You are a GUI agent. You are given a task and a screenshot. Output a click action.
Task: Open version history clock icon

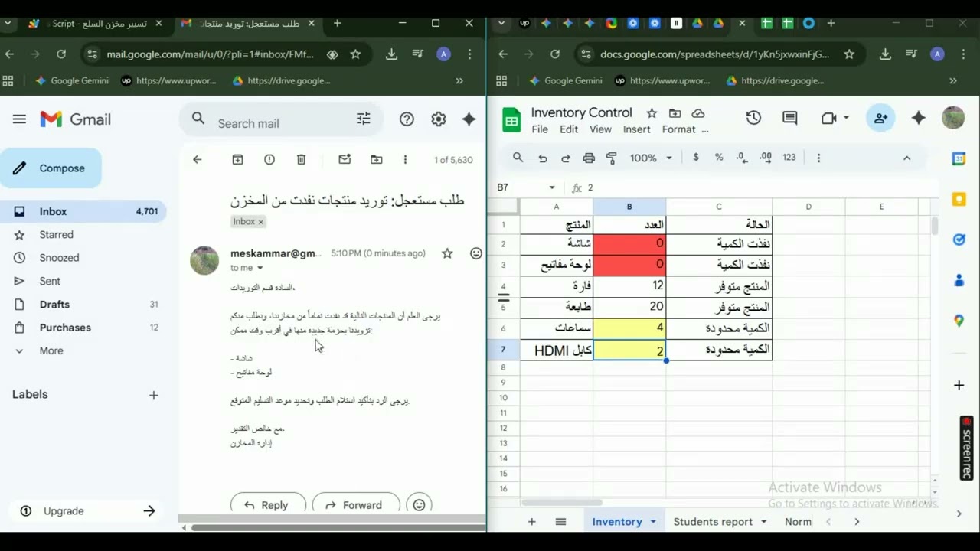coord(753,118)
